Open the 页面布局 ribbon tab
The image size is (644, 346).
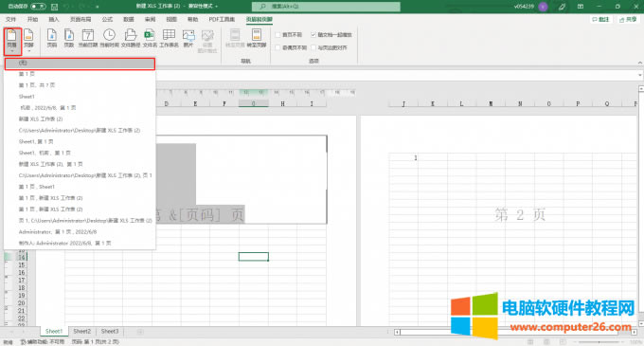(80, 19)
